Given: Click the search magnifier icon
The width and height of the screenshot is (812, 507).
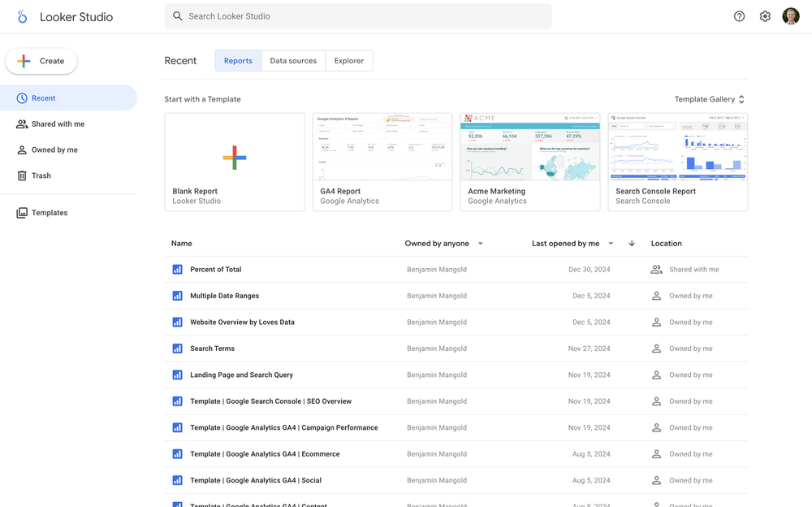Looking at the screenshot, I should pyautogui.click(x=178, y=16).
